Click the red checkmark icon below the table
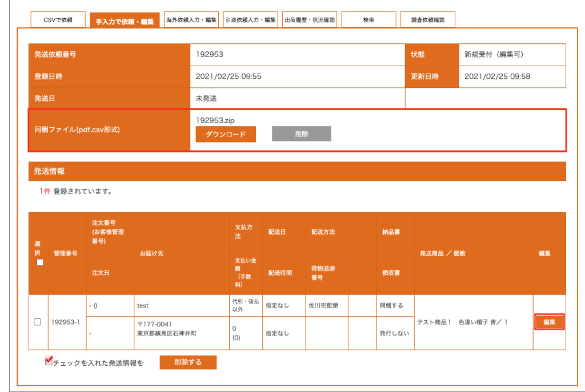This screenshot has width=585, height=392. (49, 360)
